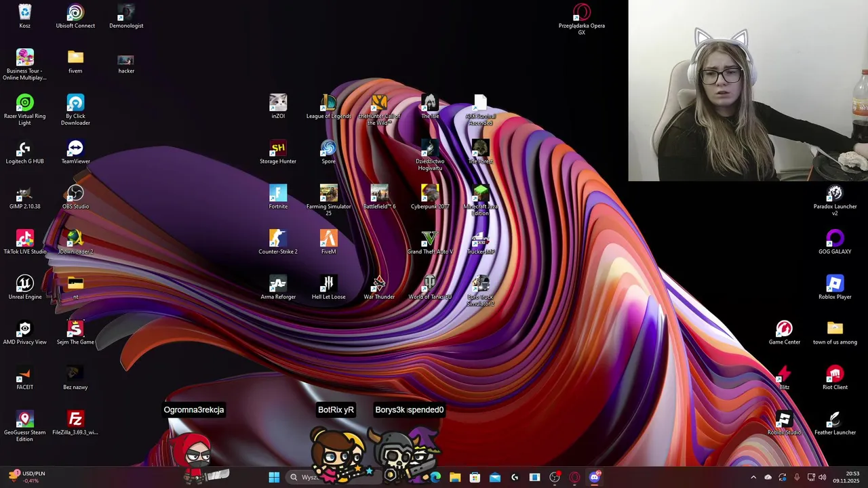Open microphone tray icon
This screenshot has height=488, width=868.
797,477
